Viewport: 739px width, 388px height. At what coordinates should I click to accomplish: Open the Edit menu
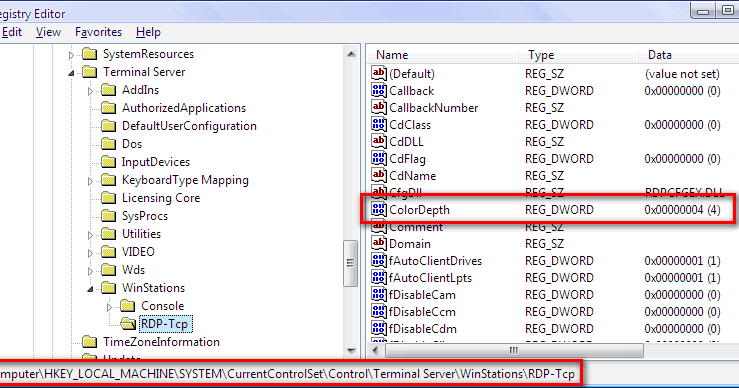[11, 32]
